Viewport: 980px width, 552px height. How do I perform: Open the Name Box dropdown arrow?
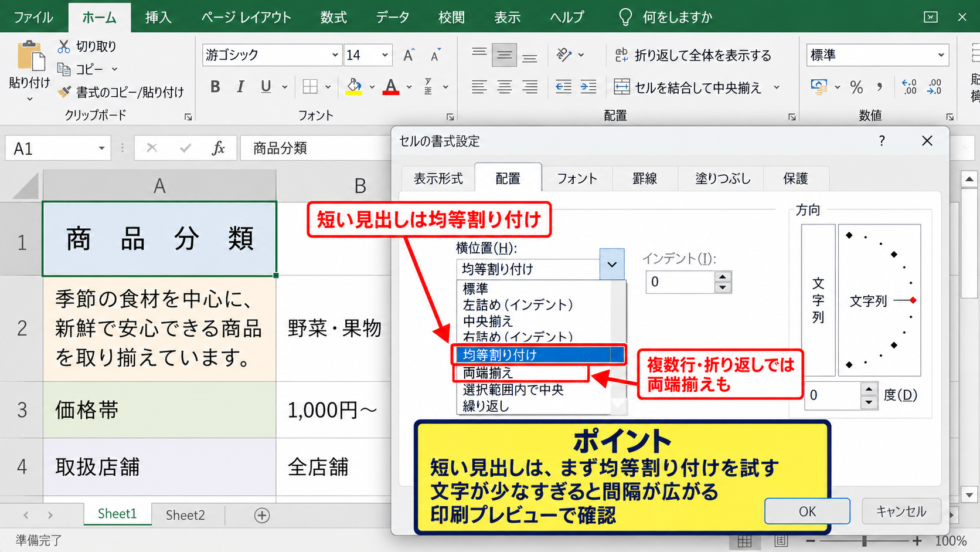[101, 148]
